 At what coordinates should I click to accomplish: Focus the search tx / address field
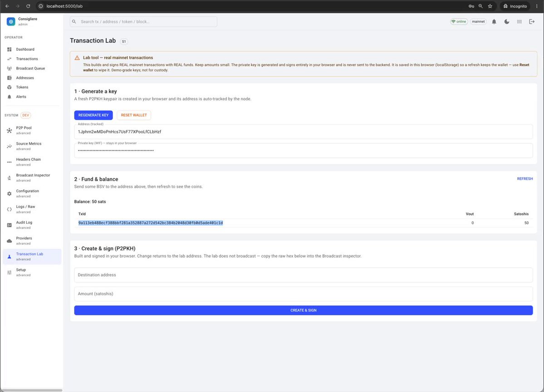pos(143,21)
